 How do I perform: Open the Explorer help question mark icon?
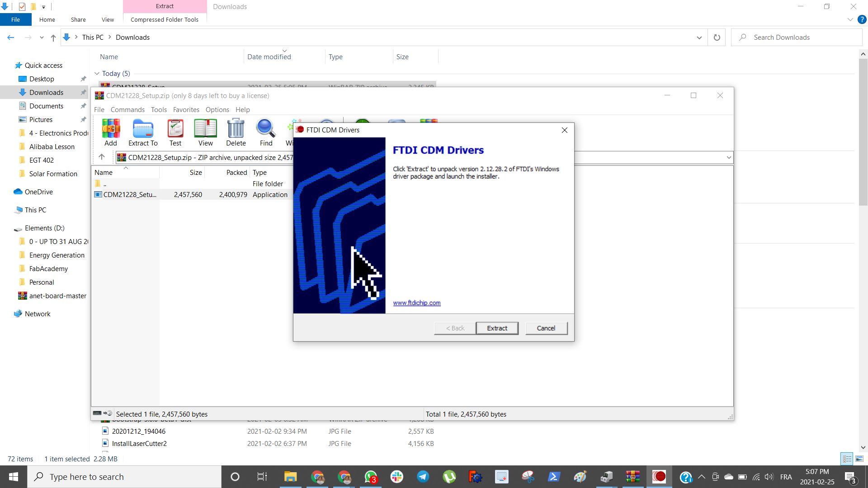862,19
